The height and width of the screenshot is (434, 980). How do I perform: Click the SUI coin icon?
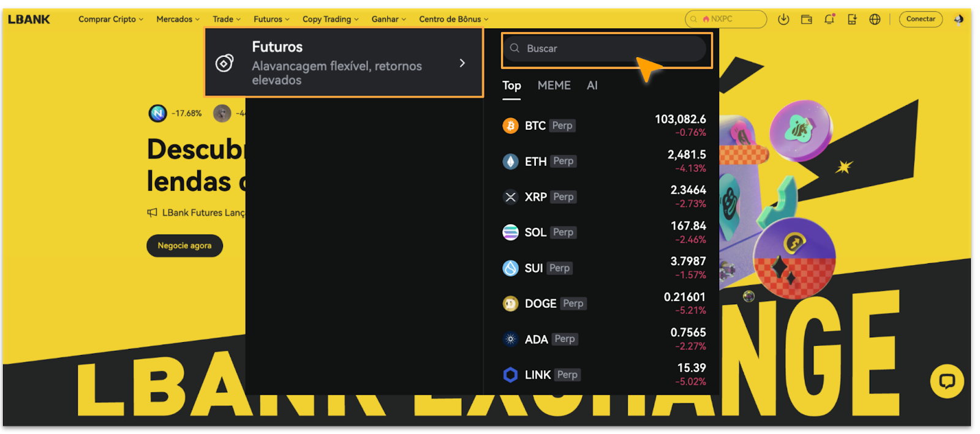[510, 268]
